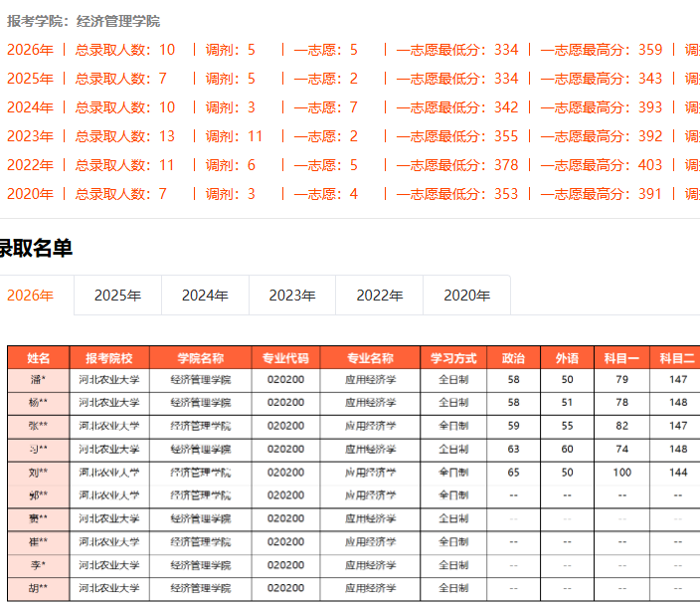Click the 专业代码 column header
This screenshot has height=604, width=700.
[x=285, y=358]
